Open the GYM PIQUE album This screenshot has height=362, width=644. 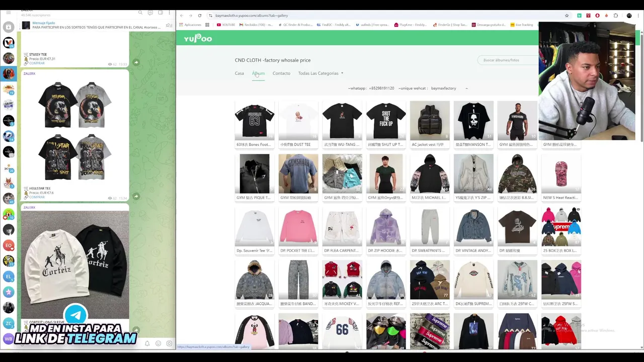[255, 177]
